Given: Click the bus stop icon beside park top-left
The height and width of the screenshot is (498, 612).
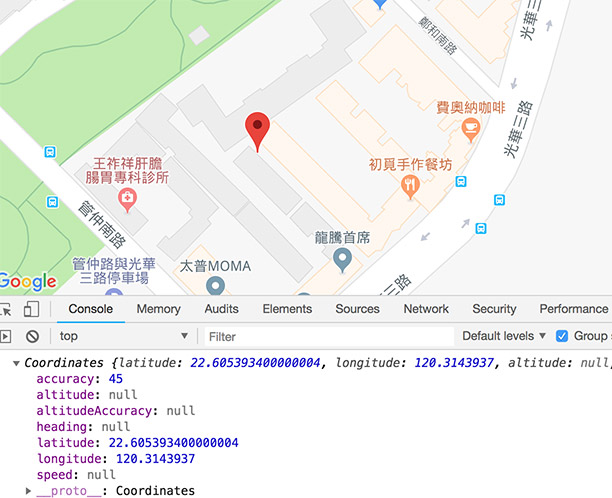Looking at the screenshot, I should pyautogui.click(x=50, y=152).
